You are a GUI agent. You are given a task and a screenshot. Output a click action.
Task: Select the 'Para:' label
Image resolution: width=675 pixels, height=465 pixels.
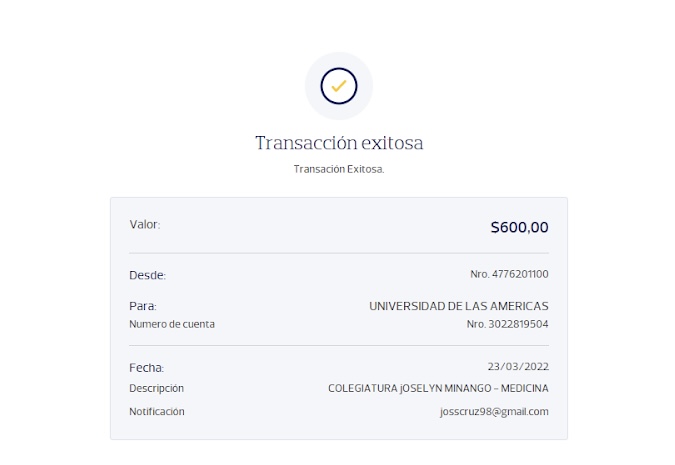coord(143,307)
